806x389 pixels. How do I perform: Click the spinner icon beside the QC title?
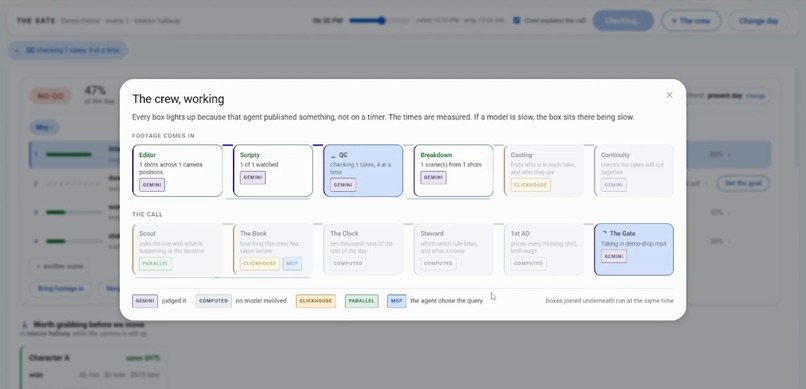click(x=334, y=155)
